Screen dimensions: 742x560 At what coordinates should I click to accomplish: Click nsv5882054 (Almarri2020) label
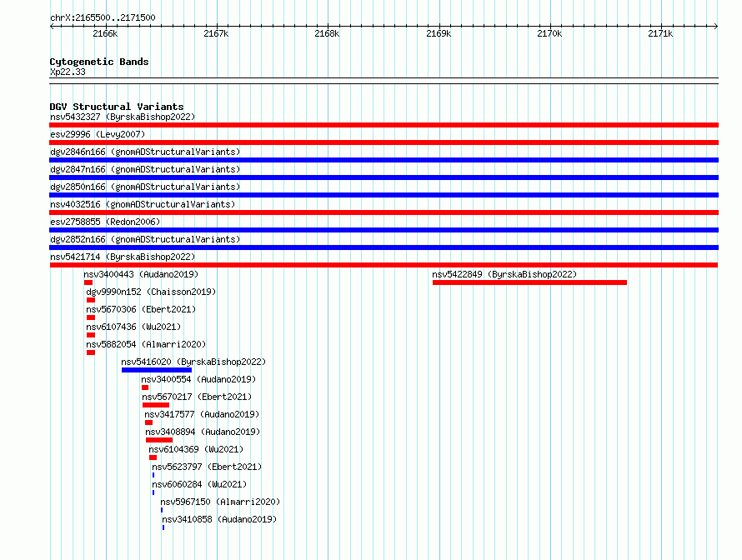click(146, 344)
